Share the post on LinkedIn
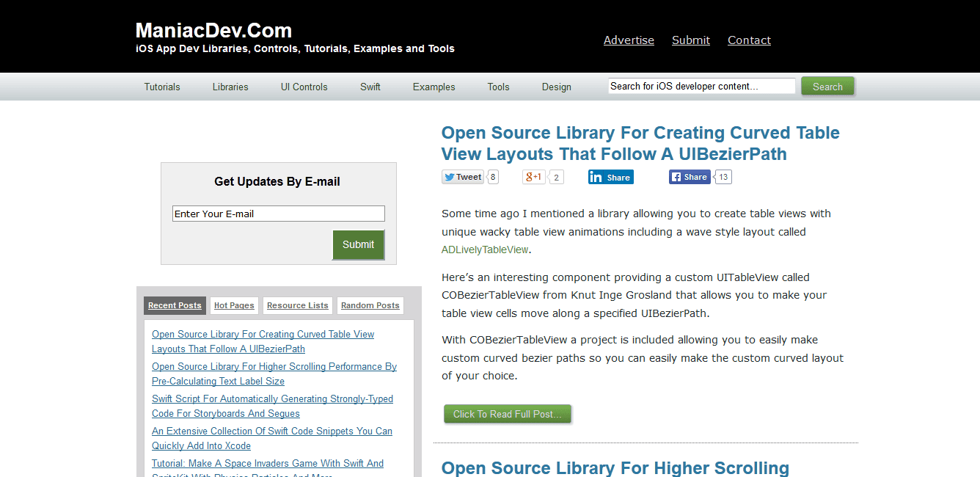 click(610, 177)
